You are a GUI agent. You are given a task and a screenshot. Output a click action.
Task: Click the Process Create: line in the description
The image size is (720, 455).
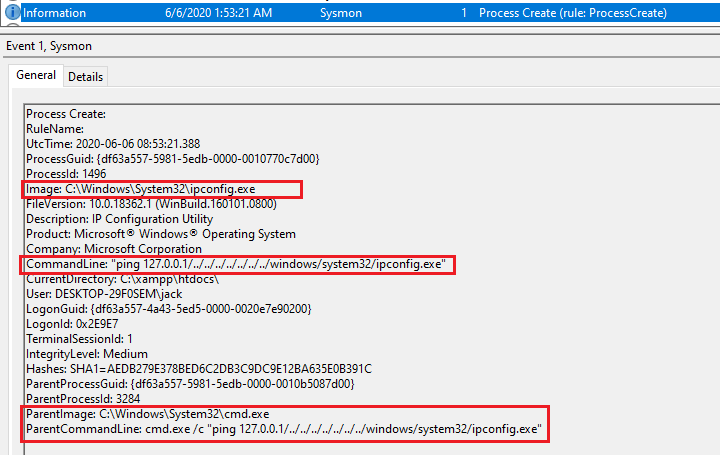66,114
